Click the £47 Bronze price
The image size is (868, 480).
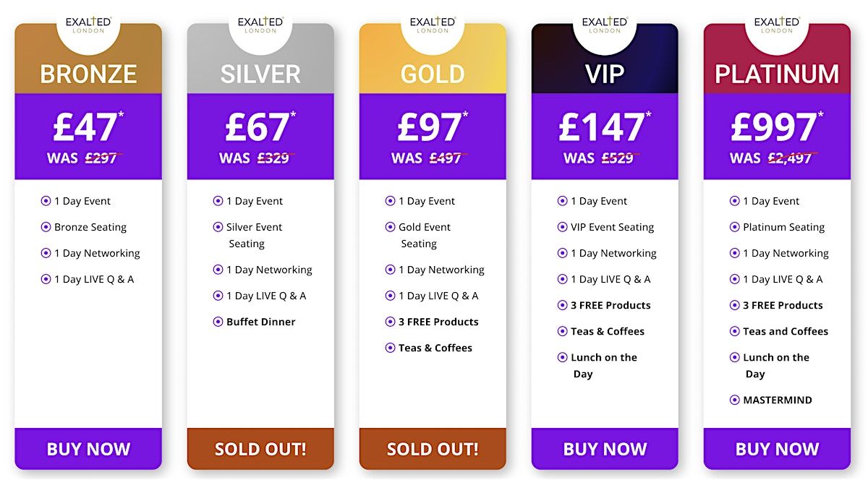pyautogui.click(x=85, y=127)
